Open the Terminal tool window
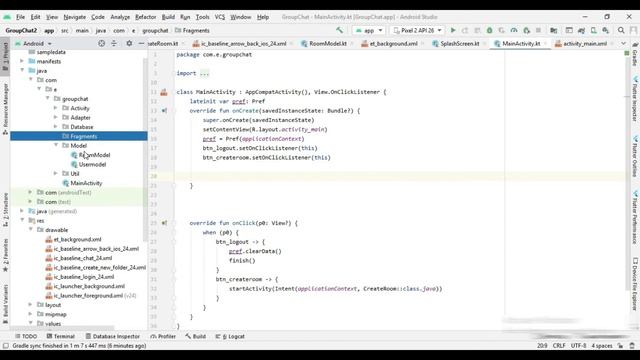640x360 pixels. point(60,336)
